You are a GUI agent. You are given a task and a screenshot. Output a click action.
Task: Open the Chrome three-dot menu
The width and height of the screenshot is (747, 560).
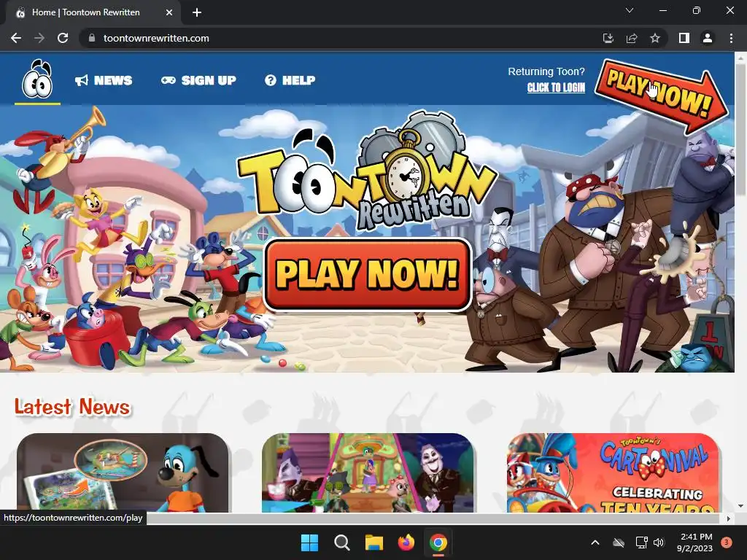point(731,38)
